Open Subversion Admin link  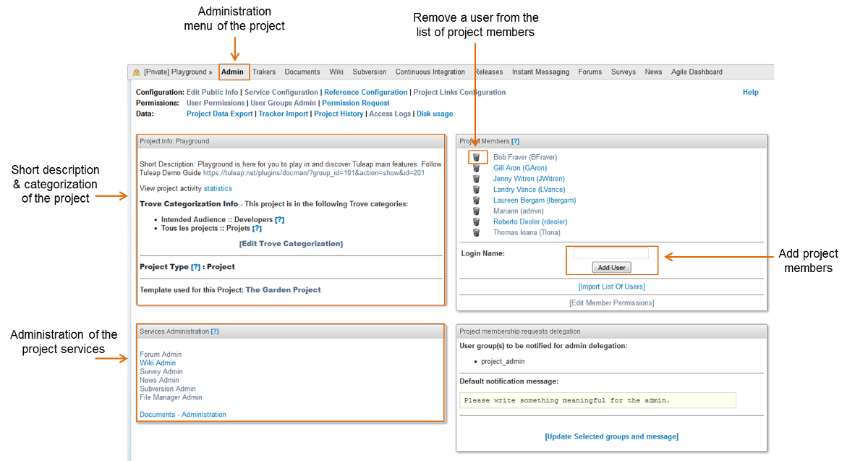(x=168, y=389)
